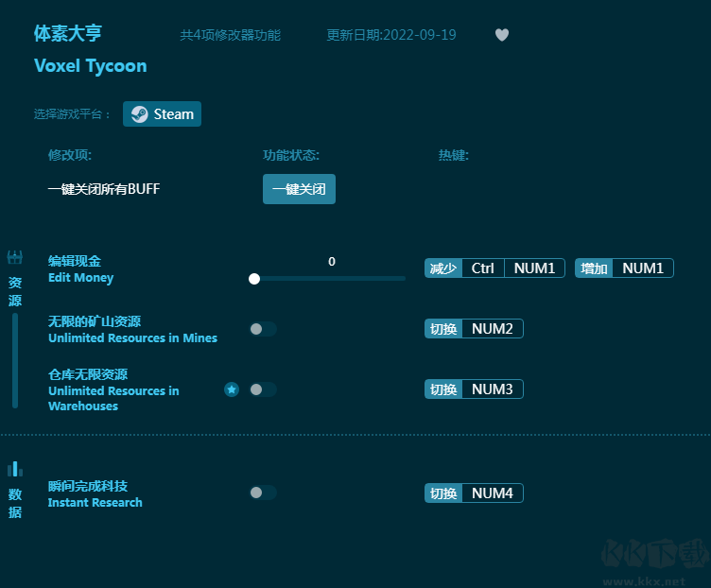This screenshot has height=588, width=711.
Task: Click 切换 label beside the NUM2 hotkey
Action: [x=443, y=329]
